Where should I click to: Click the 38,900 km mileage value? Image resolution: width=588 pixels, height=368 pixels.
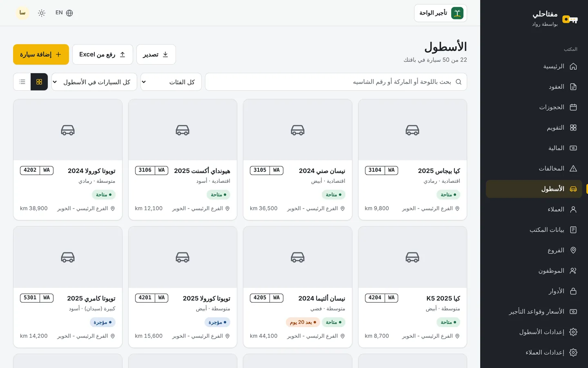(34, 208)
